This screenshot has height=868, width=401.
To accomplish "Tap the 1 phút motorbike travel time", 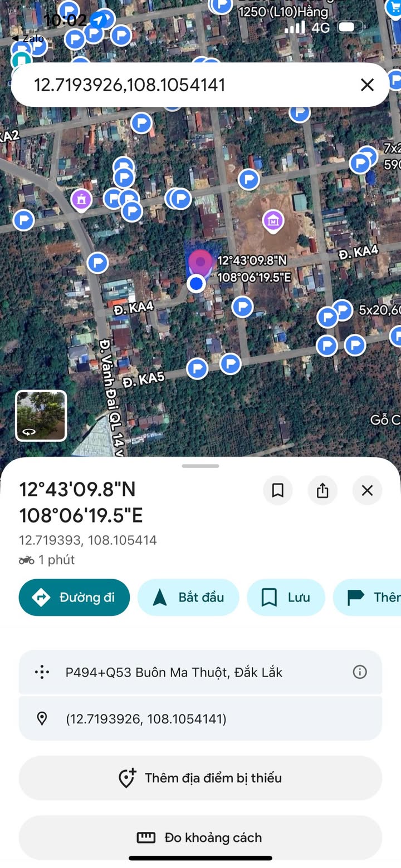I will tap(47, 560).
